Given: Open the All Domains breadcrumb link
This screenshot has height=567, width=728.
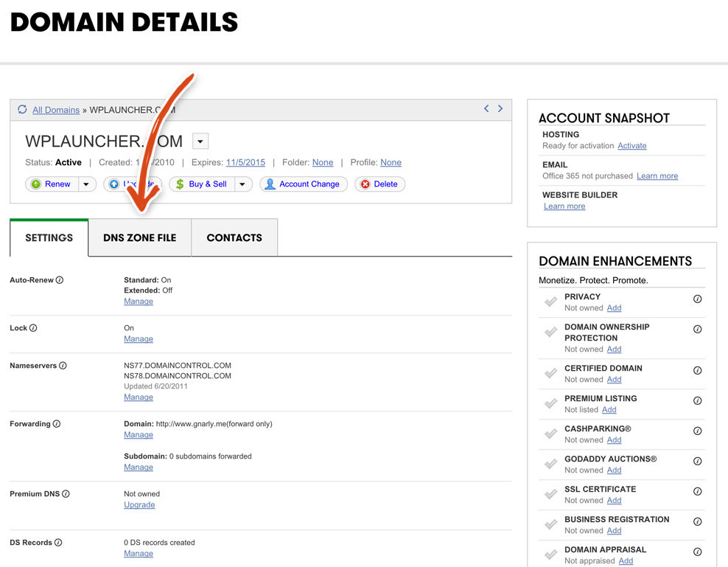Looking at the screenshot, I should click(56, 110).
